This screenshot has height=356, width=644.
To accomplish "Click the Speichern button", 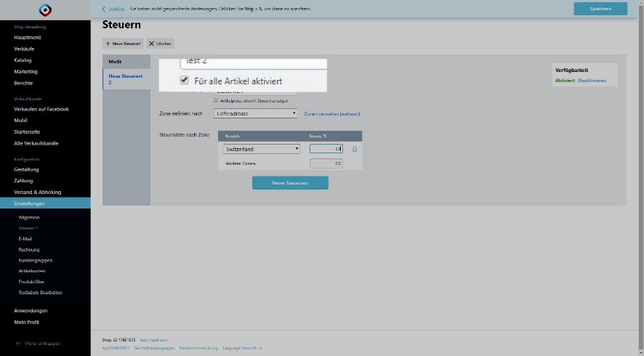I will (x=600, y=9).
